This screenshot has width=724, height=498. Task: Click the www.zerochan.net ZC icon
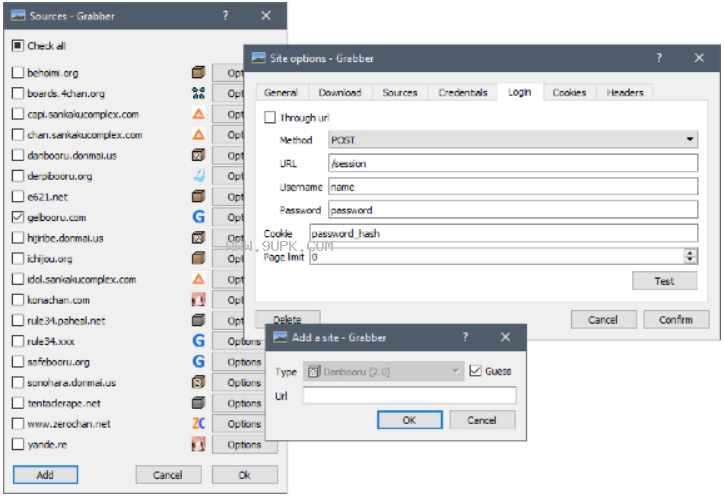[198, 424]
